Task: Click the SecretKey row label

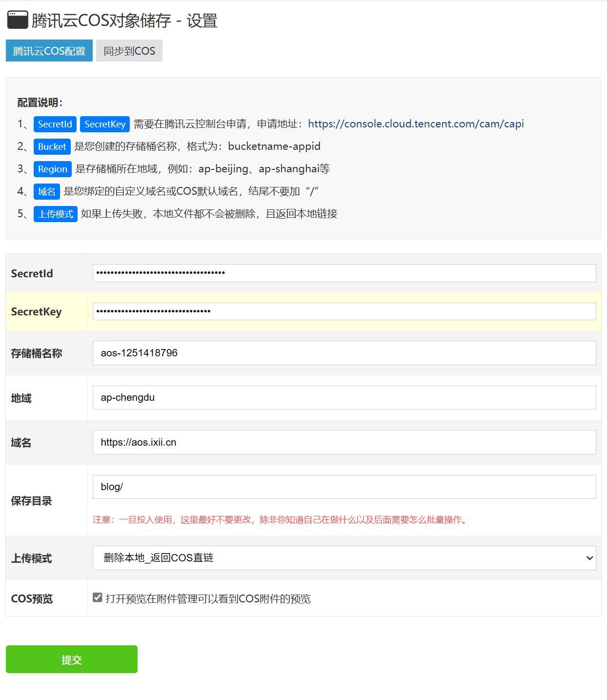Action: (x=37, y=312)
